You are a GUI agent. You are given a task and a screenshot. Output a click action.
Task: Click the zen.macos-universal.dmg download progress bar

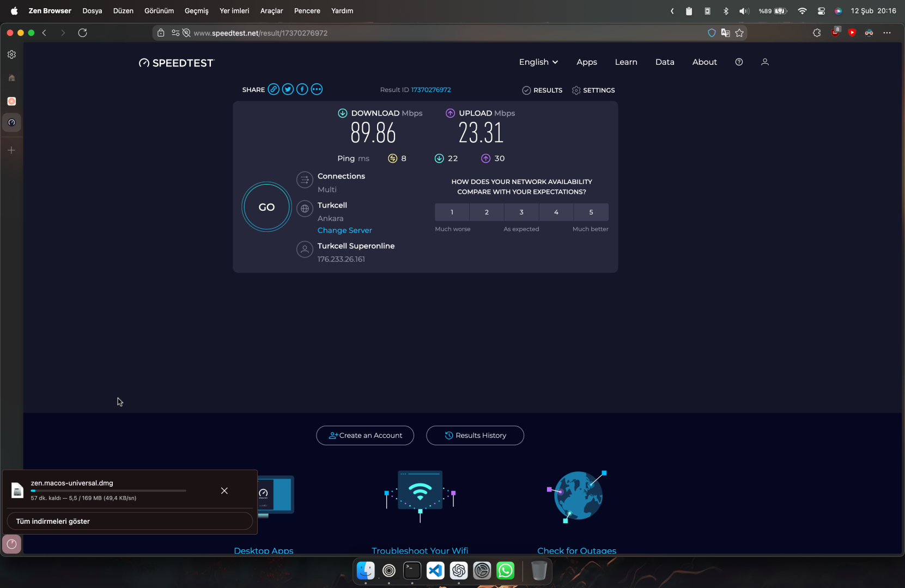tap(108, 491)
